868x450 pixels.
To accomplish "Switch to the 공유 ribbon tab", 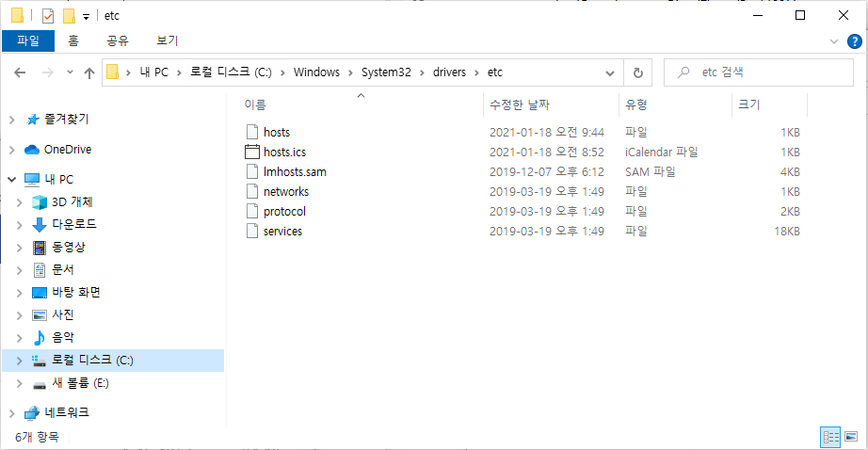I will tap(118, 41).
